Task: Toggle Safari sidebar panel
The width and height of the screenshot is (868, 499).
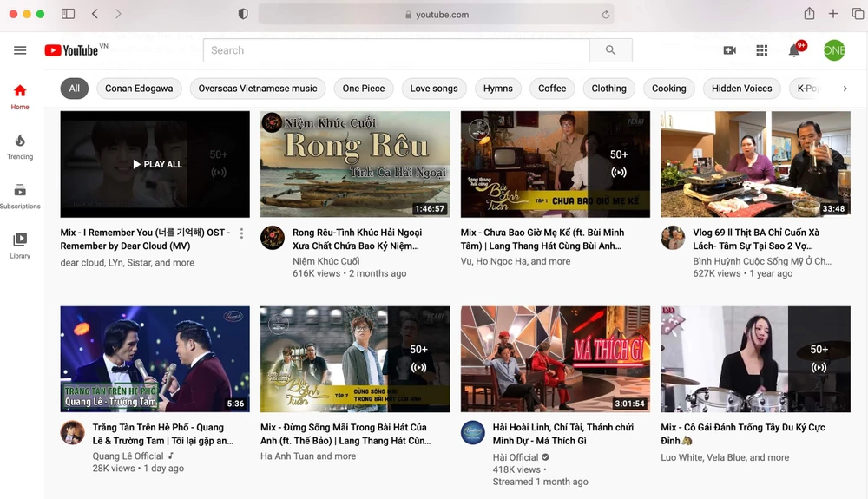Action: pyautogui.click(x=69, y=14)
